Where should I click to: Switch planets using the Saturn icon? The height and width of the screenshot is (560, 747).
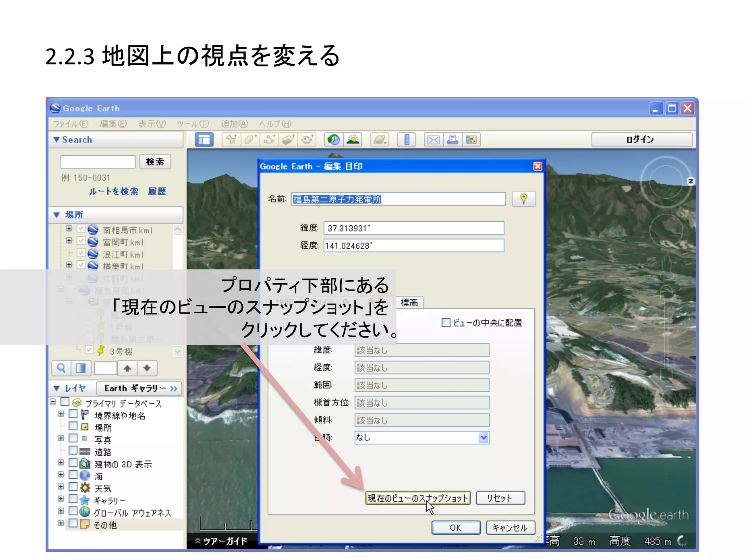click(x=379, y=140)
